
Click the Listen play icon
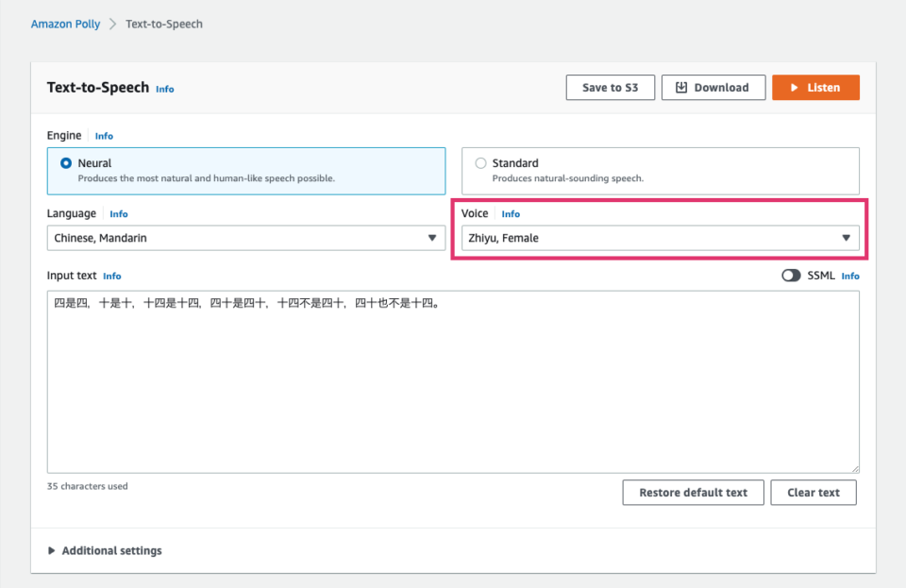797,87
